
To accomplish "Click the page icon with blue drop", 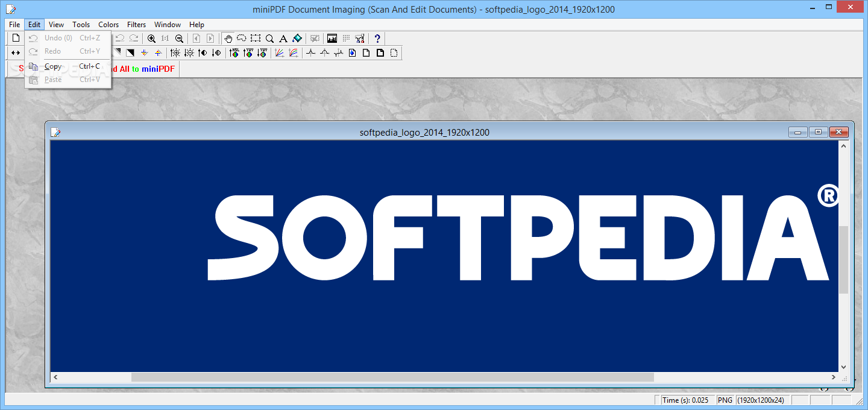I will pos(352,53).
